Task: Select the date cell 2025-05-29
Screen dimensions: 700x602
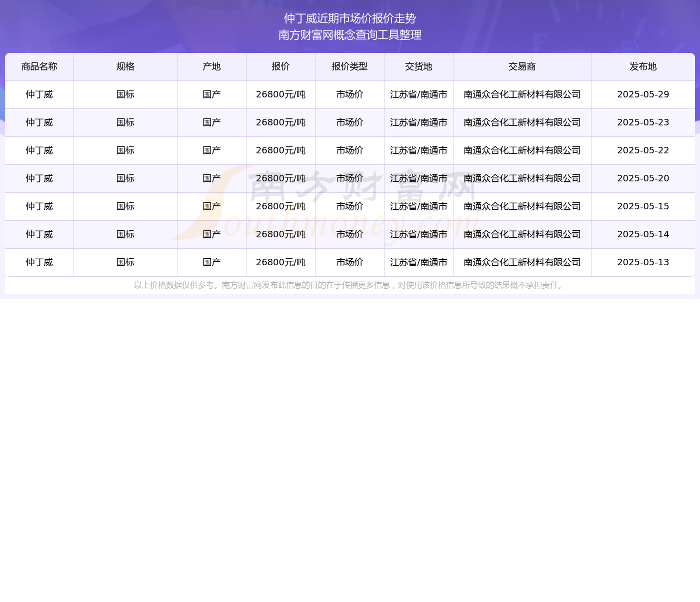Action: (x=643, y=94)
